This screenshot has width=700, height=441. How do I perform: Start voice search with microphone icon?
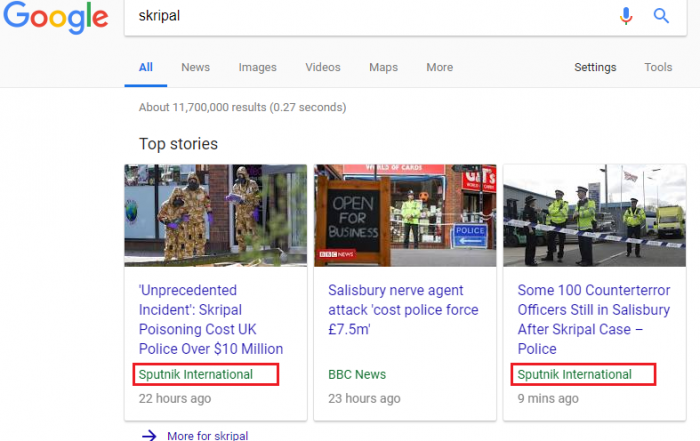coord(626,16)
